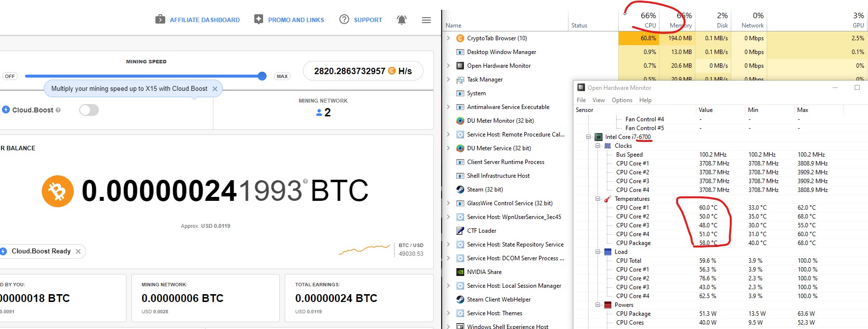Open Options menu in Open Hardware Monitor
This screenshot has height=329, width=868.
[x=622, y=100]
